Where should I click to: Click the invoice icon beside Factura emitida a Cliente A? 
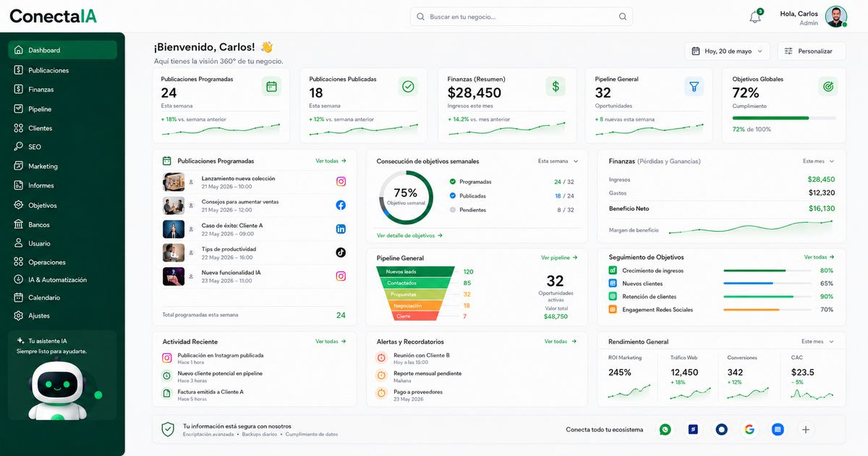[x=166, y=394]
